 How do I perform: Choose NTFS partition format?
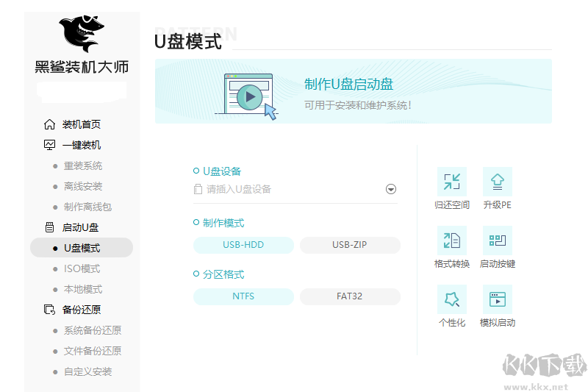click(x=243, y=296)
